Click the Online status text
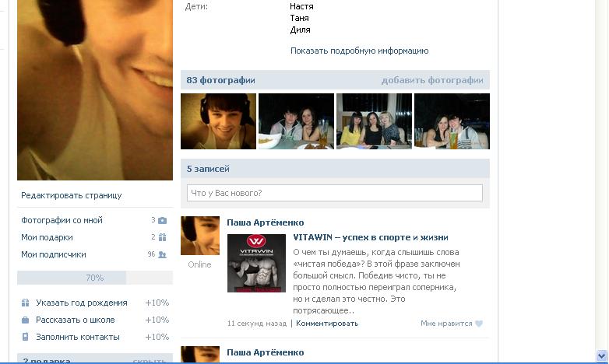 coord(199,264)
